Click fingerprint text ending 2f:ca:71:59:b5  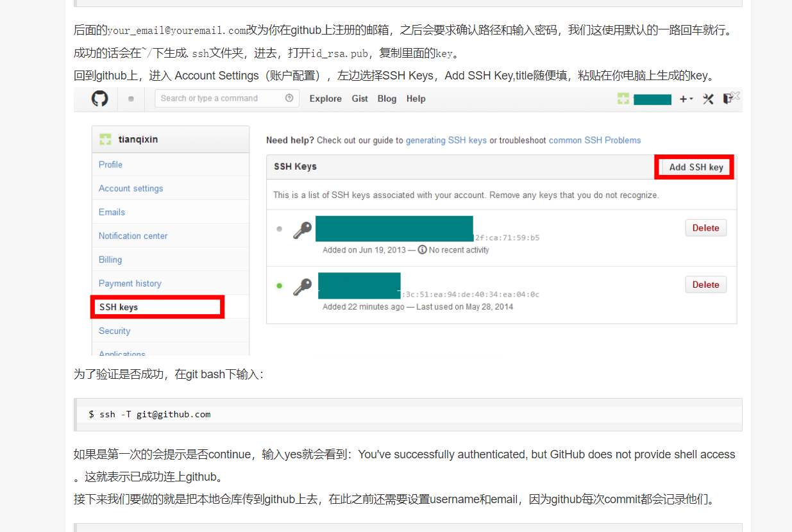pos(507,238)
